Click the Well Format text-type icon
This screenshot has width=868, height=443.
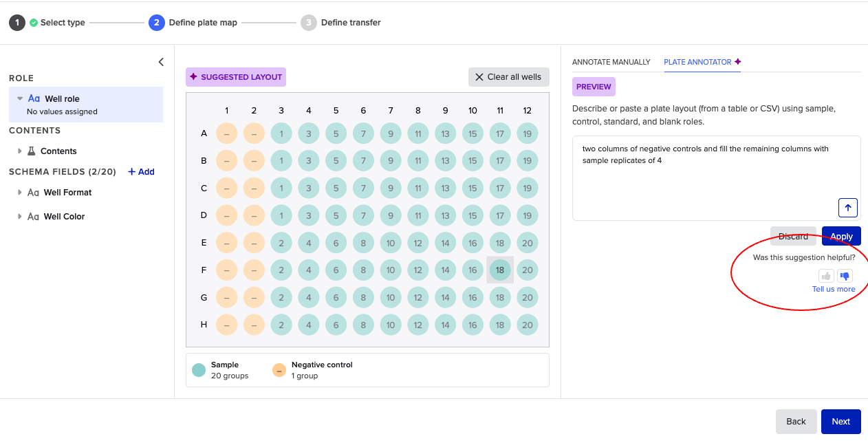(32, 193)
